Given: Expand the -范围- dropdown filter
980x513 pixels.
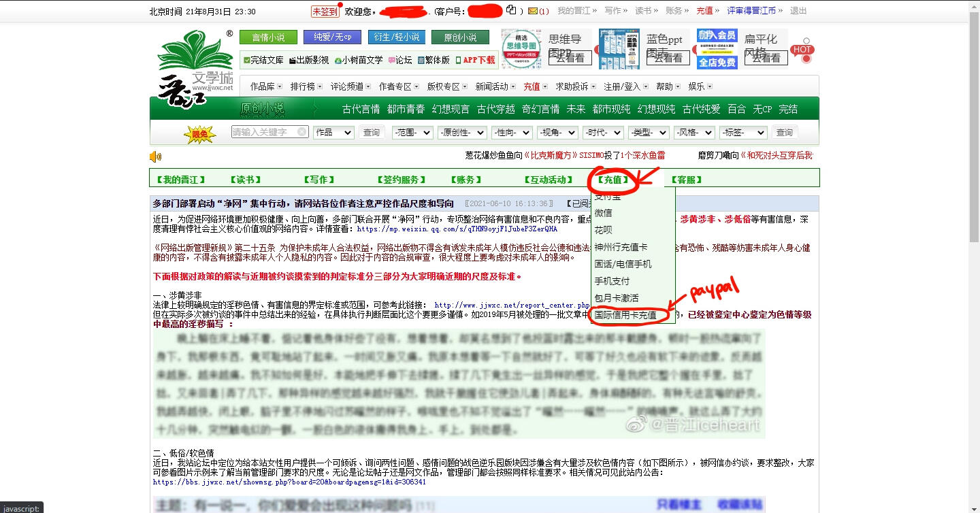Looking at the screenshot, I should click(x=412, y=133).
